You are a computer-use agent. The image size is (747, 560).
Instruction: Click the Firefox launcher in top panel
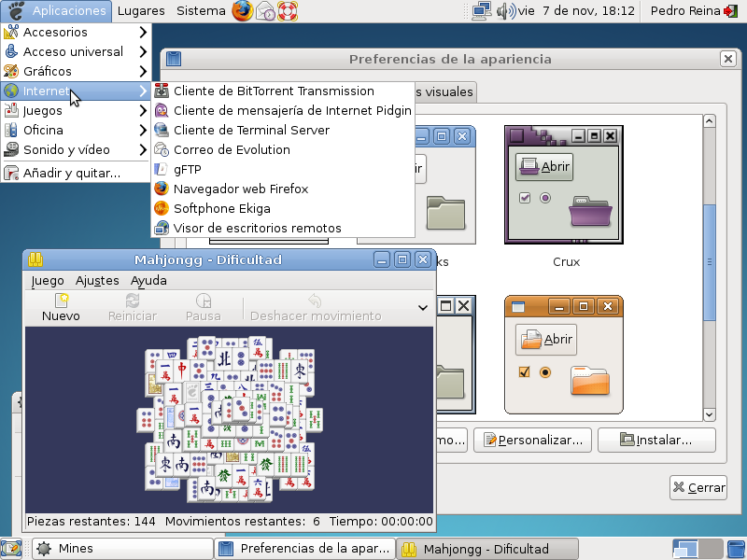point(242,11)
